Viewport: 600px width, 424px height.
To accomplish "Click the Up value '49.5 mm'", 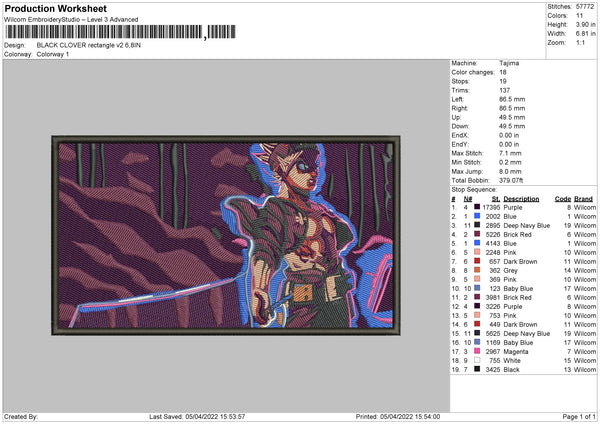I will coord(512,117).
